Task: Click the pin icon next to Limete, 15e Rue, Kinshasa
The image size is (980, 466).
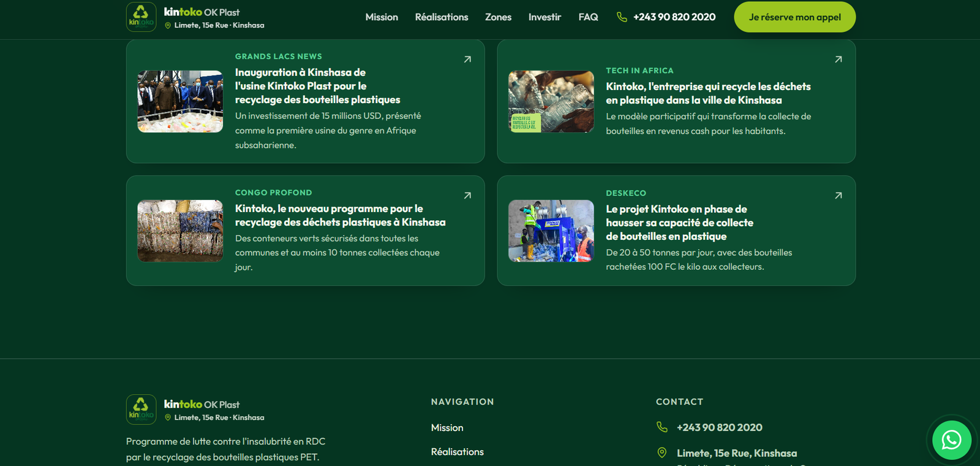Action: pos(662,453)
